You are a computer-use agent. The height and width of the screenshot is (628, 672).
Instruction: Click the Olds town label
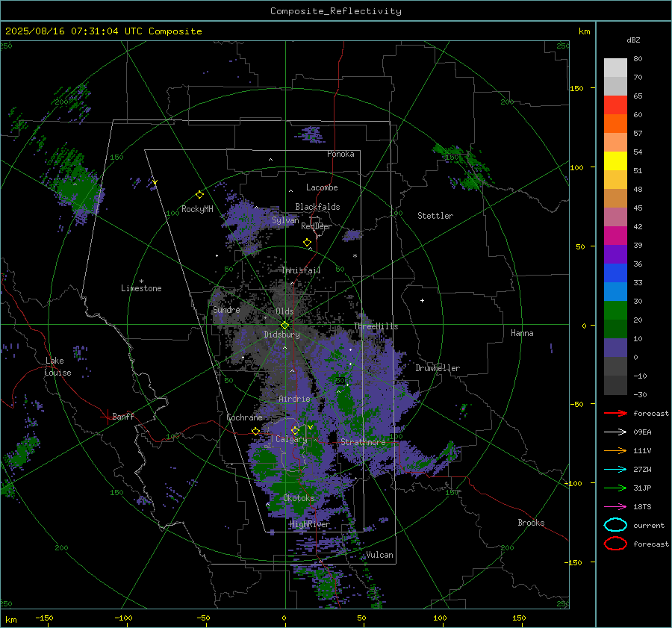284,311
